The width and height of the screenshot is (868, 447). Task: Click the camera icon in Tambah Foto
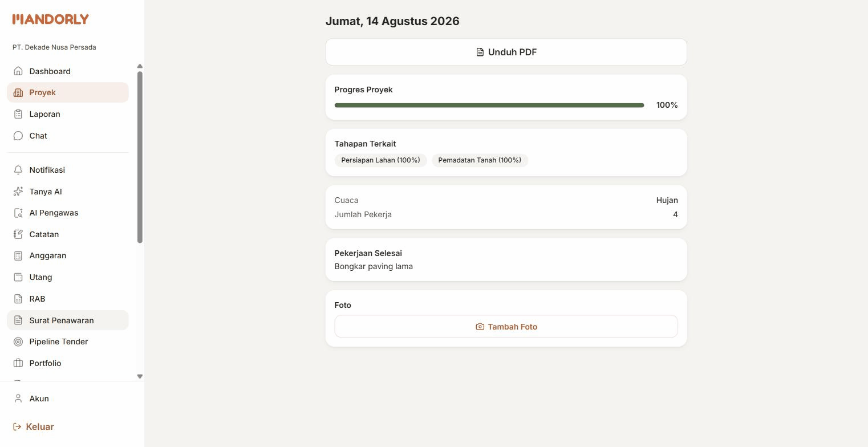[480, 327]
